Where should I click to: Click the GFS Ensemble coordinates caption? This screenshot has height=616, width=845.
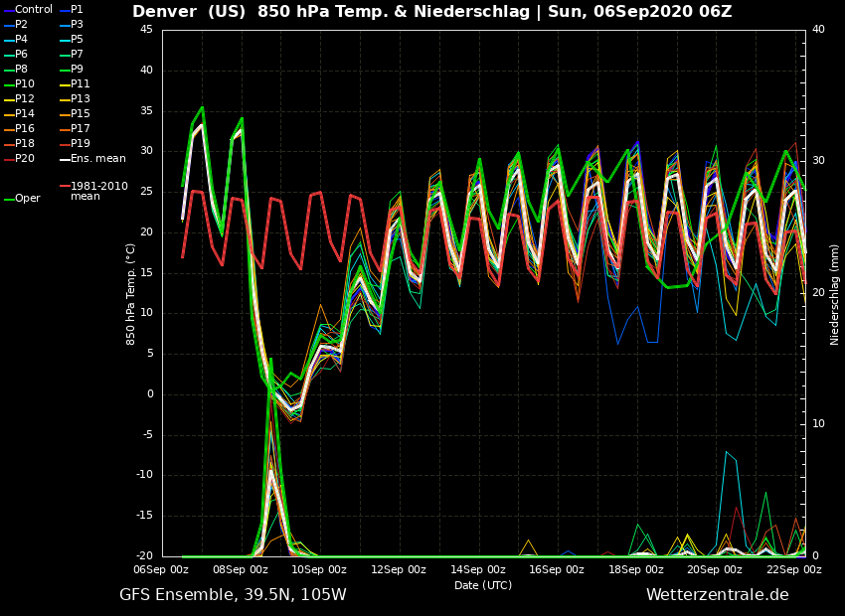pos(233,595)
